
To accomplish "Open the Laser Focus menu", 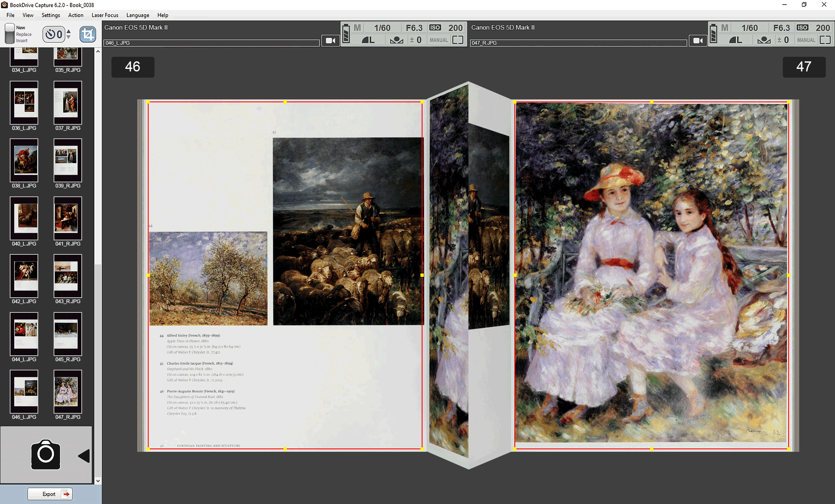I will point(105,15).
